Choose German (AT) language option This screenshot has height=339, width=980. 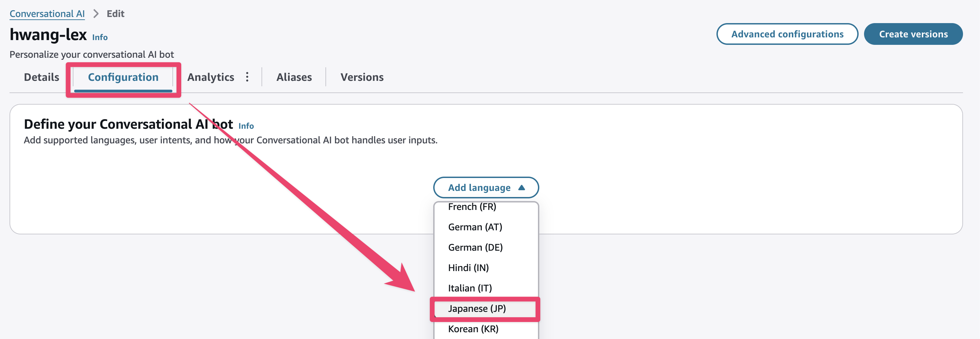click(475, 227)
